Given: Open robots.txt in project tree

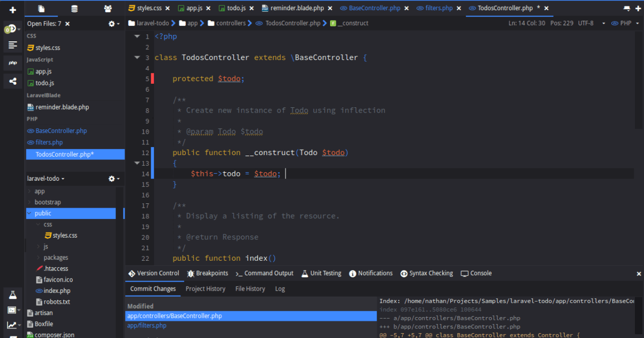Looking at the screenshot, I should (57, 302).
